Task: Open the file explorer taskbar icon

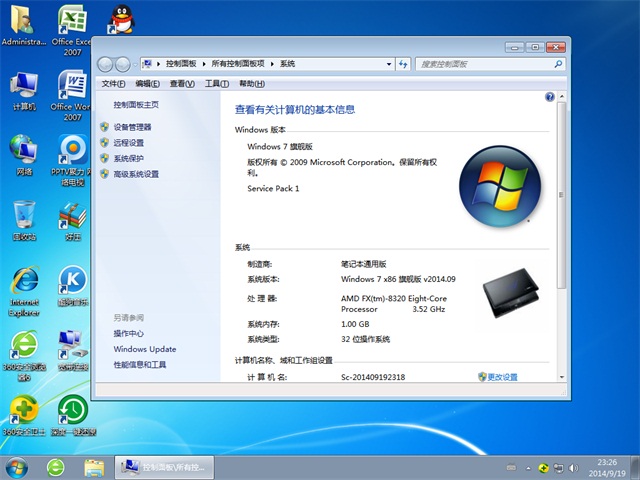Action: [x=94, y=468]
